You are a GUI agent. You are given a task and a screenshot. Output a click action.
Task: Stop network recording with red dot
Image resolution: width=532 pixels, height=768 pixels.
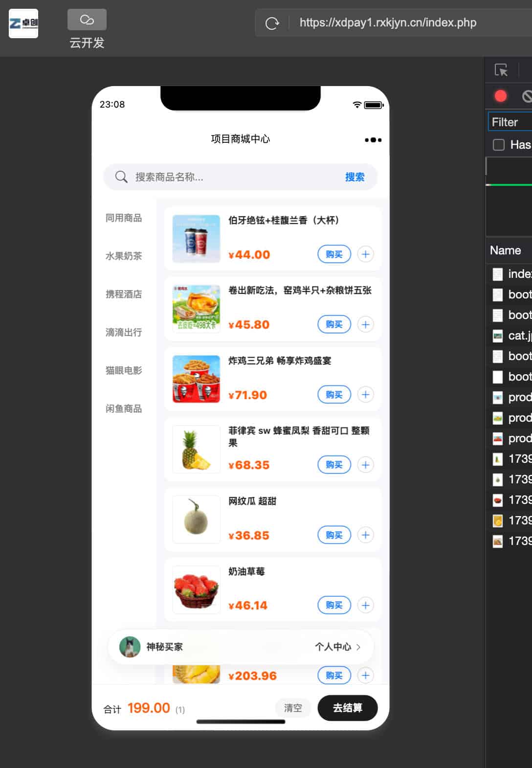click(x=501, y=96)
